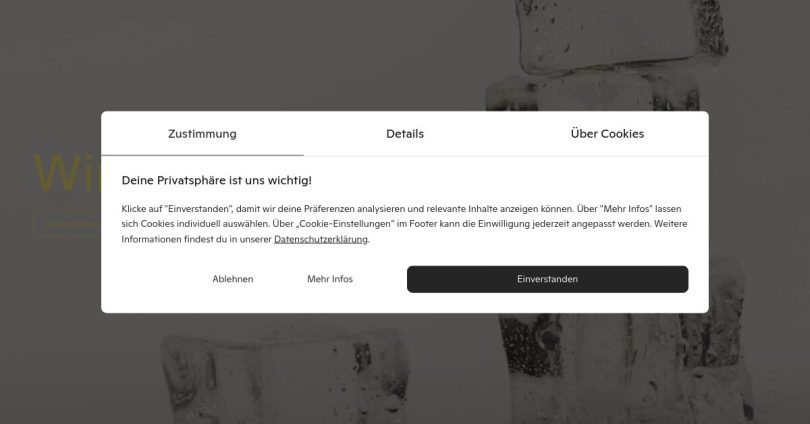Switch to the Zustimmung tab
The width and height of the screenshot is (810, 424).
click(202, 134)
